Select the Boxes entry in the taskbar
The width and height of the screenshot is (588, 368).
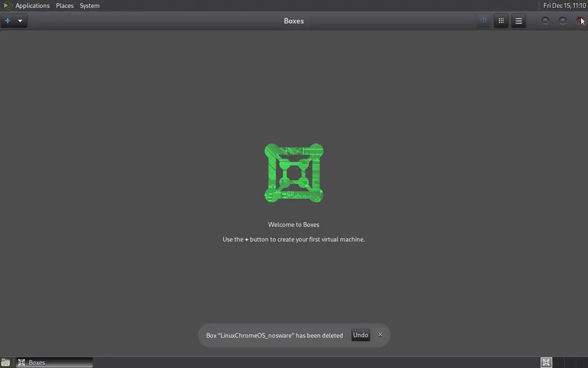tap(55, 362)
